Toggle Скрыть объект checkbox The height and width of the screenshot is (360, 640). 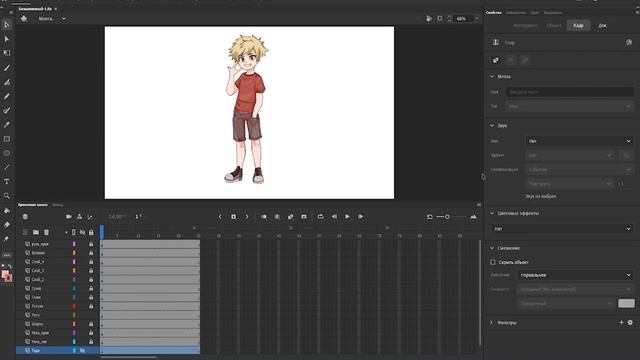(493, 262)
